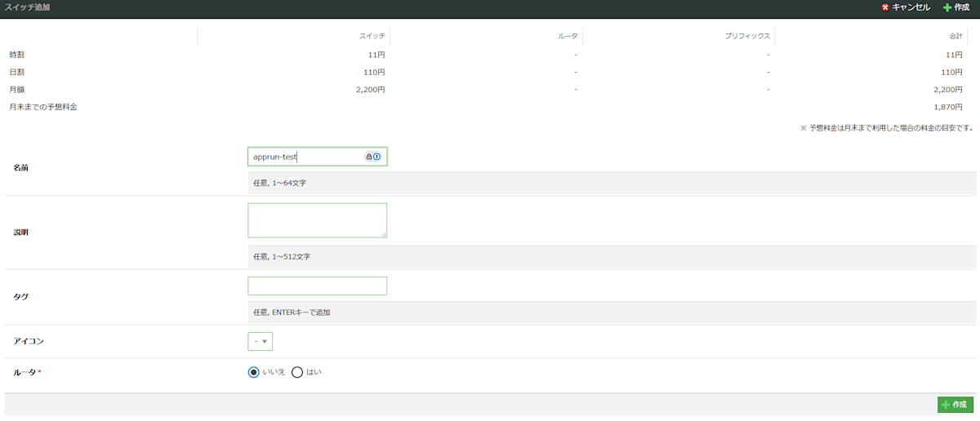The height and width of the screenshot is (421, 980).
Task: Click the タグ input field
Action: coord(317,286)
